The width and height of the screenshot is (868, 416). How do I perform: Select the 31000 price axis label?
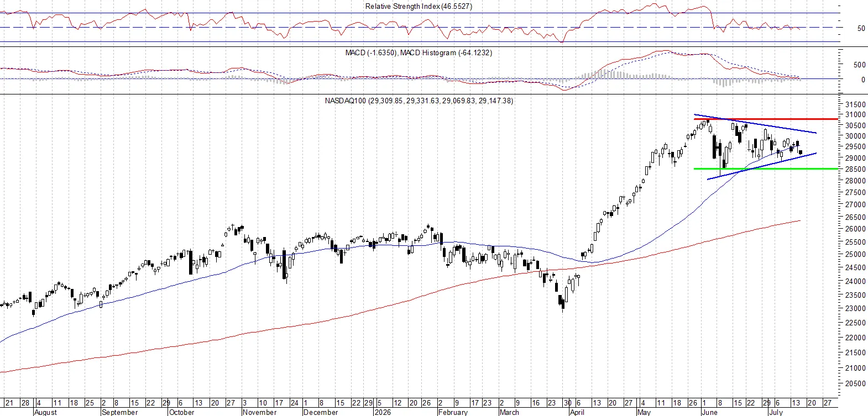[x=855, y=114]
